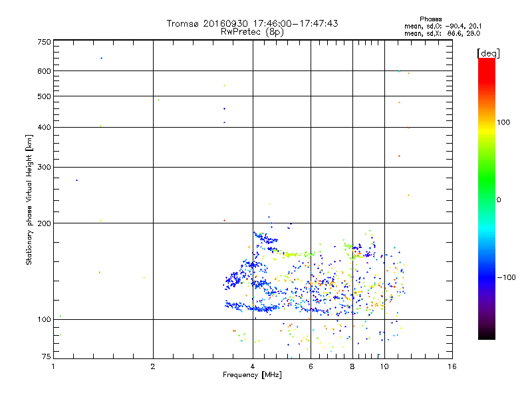Viewport: 532px width, 399px height.
Task: Click the y-axis label '75'
Action: click(x=47, y=356)
